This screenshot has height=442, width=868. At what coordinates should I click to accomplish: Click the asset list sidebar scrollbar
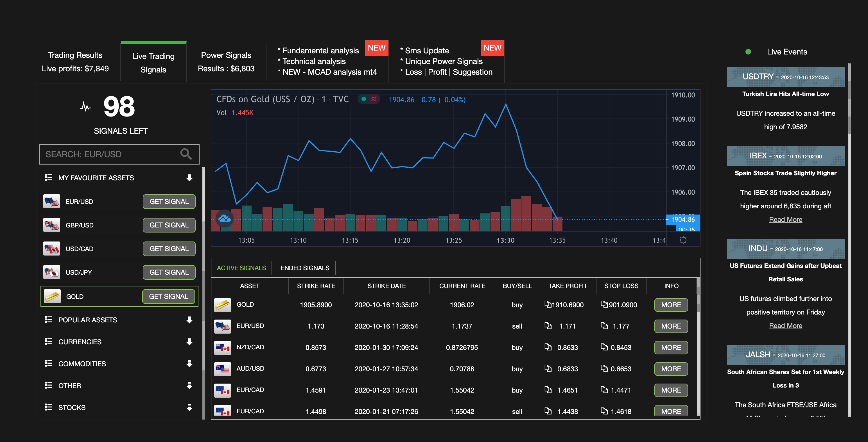[x=204, y=293]
